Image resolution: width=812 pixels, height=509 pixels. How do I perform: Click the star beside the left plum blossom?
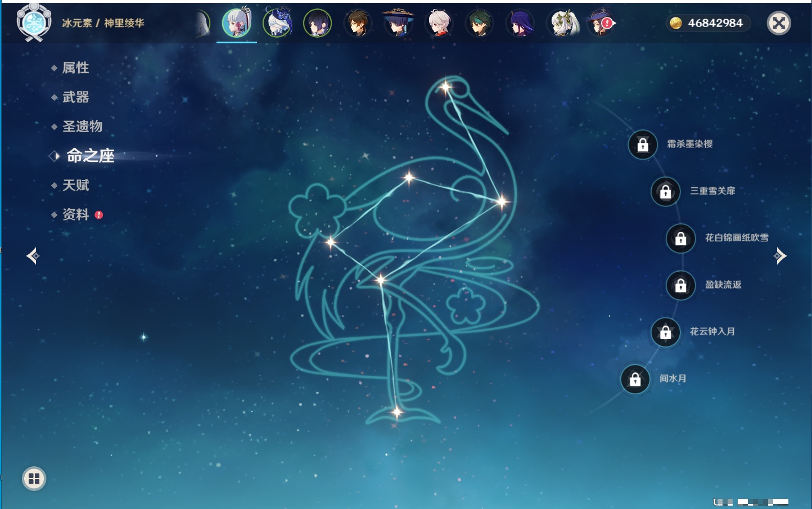(x=331, y=242)
